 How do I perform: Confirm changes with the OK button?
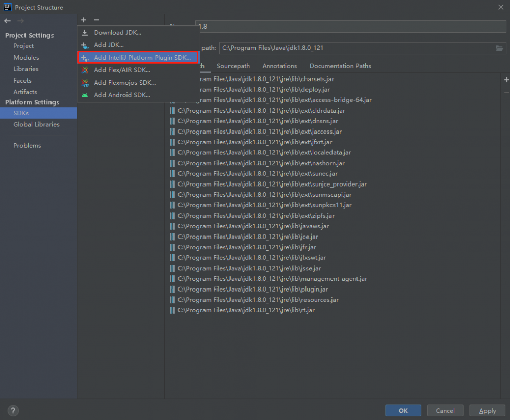(403, 410)
